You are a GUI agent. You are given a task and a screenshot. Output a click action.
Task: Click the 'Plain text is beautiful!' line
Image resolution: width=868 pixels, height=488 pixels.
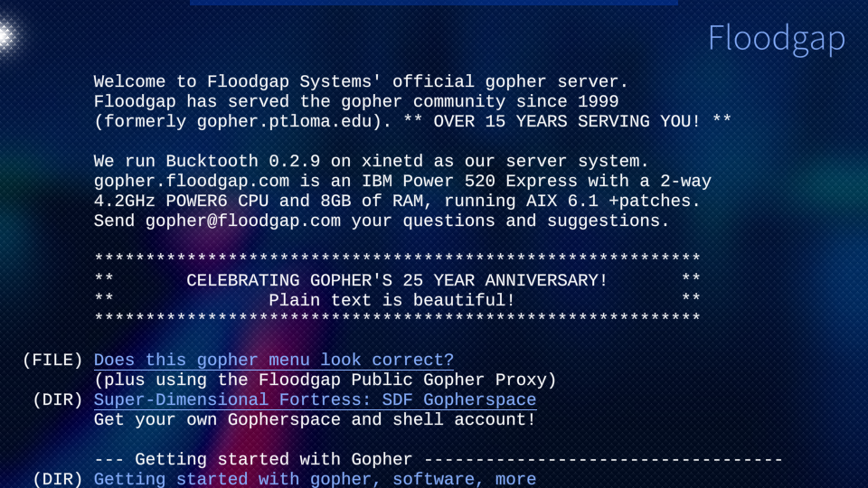(392, 300)
